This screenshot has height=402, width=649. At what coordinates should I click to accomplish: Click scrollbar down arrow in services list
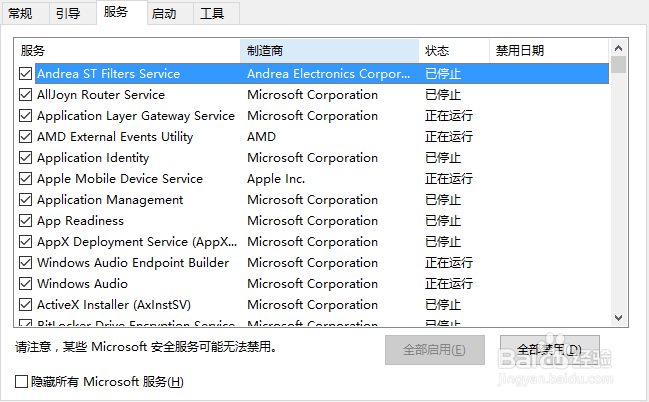point(618,318)
